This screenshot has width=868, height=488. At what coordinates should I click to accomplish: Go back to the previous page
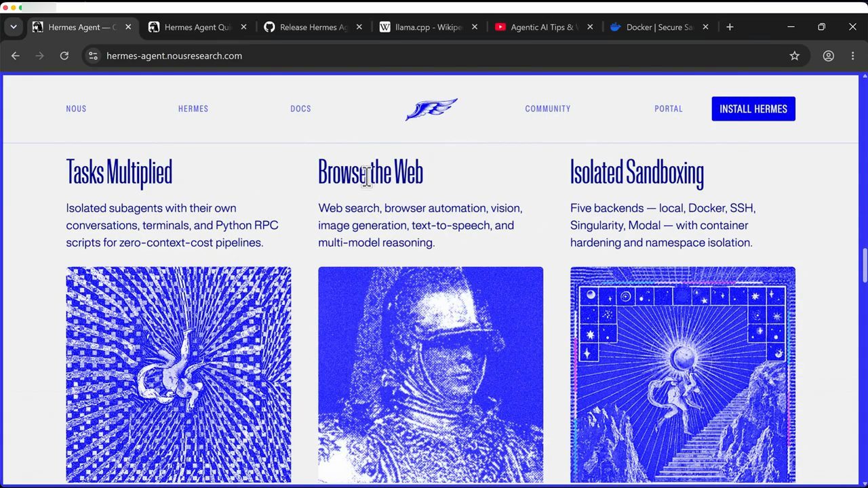[16, 56]
